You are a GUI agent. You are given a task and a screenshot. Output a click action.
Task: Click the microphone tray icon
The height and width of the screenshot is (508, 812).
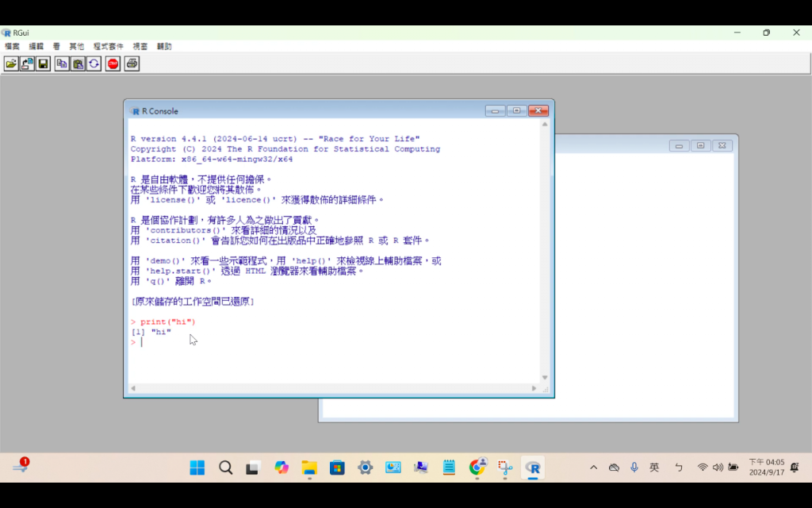click(634, 468)
